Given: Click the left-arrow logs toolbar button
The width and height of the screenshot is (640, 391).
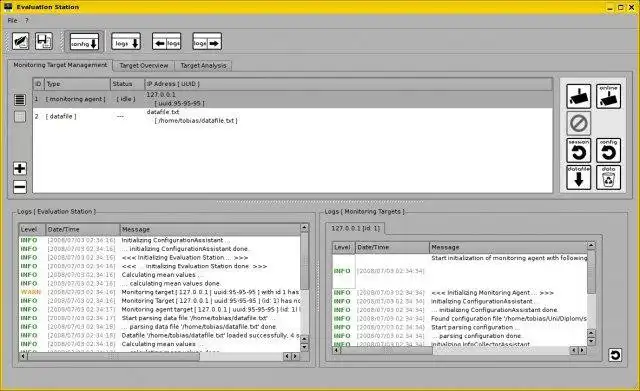Looking at the screenshot, I should [x=167, y=42].
